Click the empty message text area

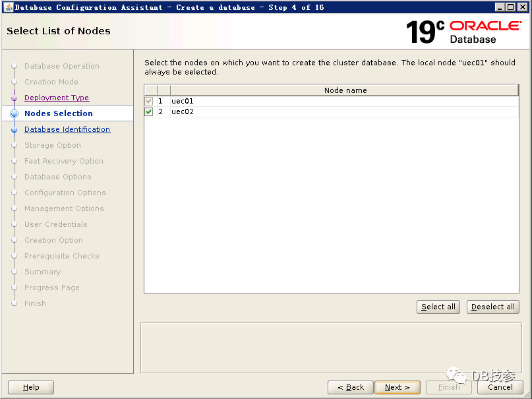point(331,348)
